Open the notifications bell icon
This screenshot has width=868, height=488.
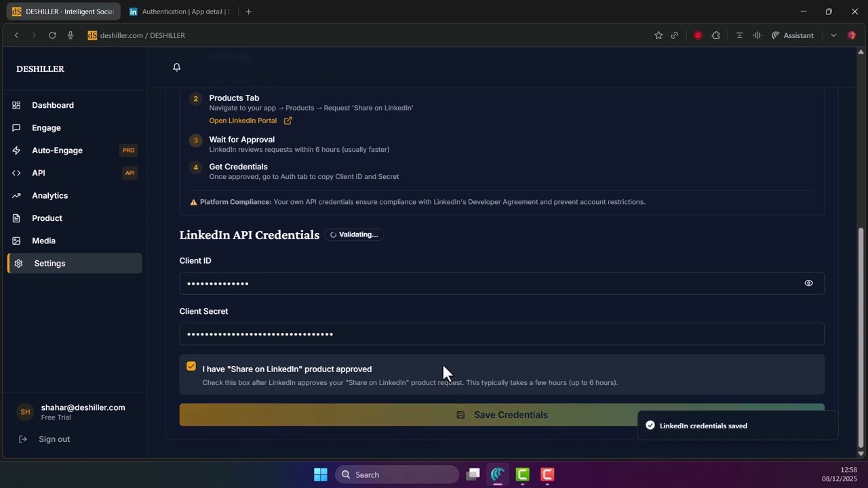(176, 67)
